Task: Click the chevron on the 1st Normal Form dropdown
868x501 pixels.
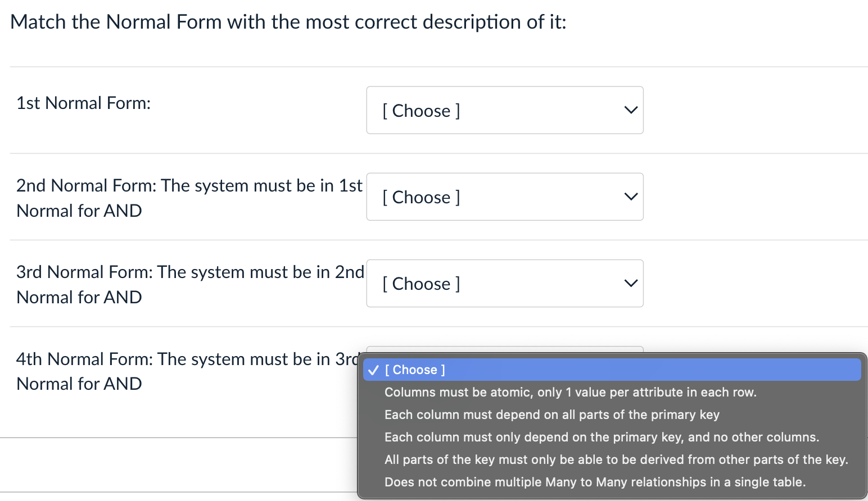Action: [x=630, y=110]
